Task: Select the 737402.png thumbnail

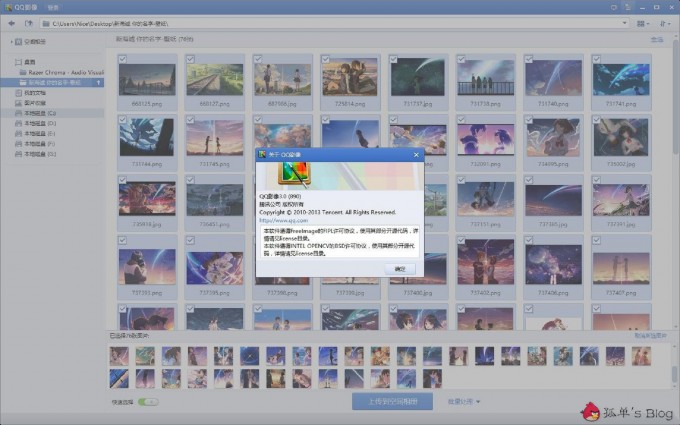Action: coord(486,262)
